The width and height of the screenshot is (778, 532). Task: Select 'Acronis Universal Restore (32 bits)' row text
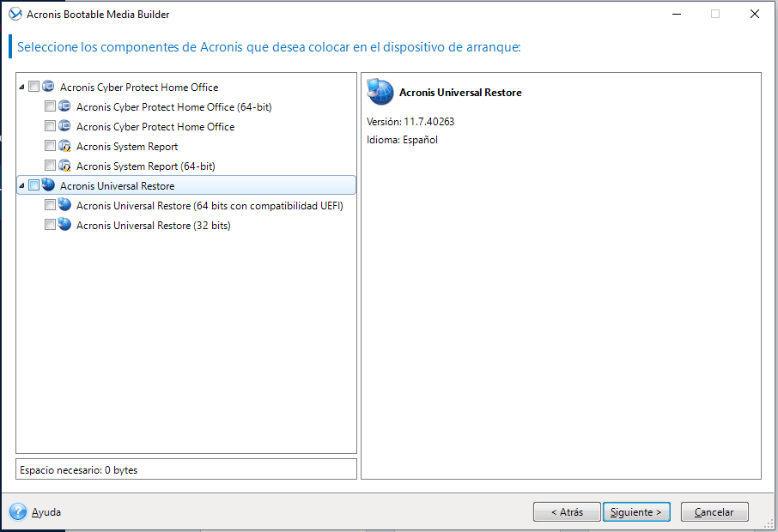pyautogui.click(x=154, y=226)
